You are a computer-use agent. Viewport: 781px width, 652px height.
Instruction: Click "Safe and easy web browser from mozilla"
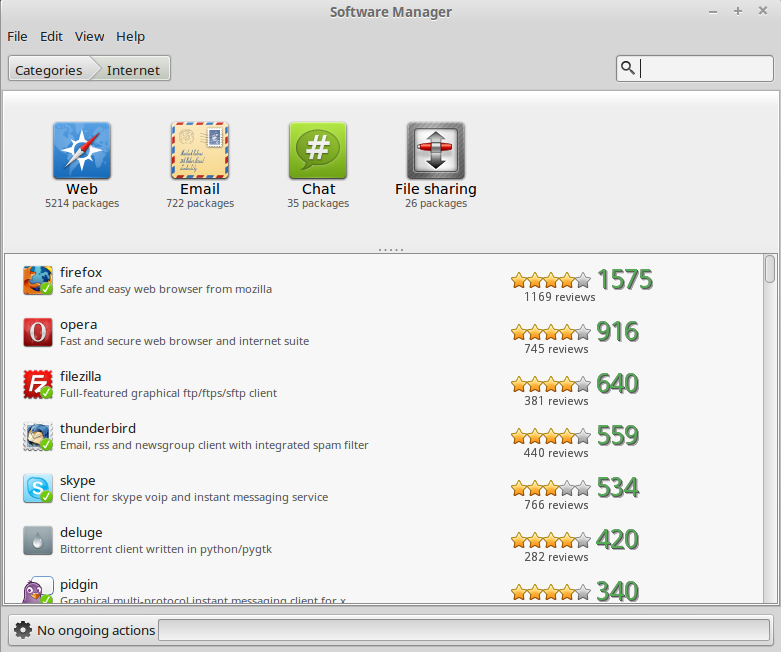[166, 289]
